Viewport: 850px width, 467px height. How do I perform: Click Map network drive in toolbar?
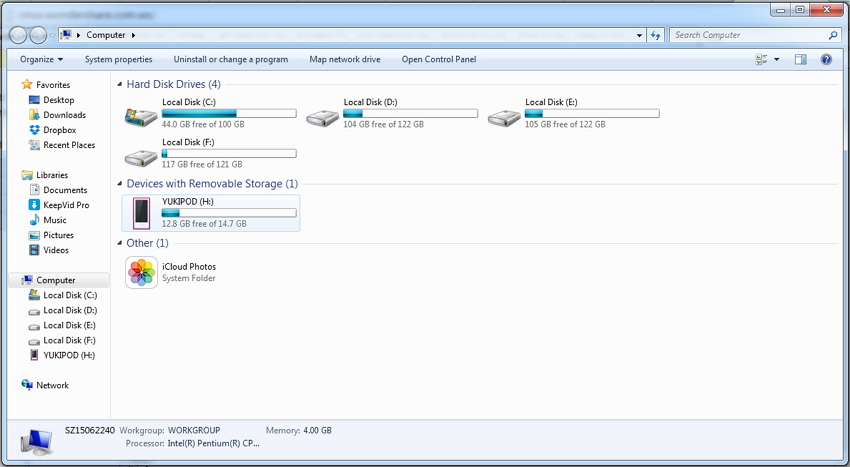tap(345, 59)
